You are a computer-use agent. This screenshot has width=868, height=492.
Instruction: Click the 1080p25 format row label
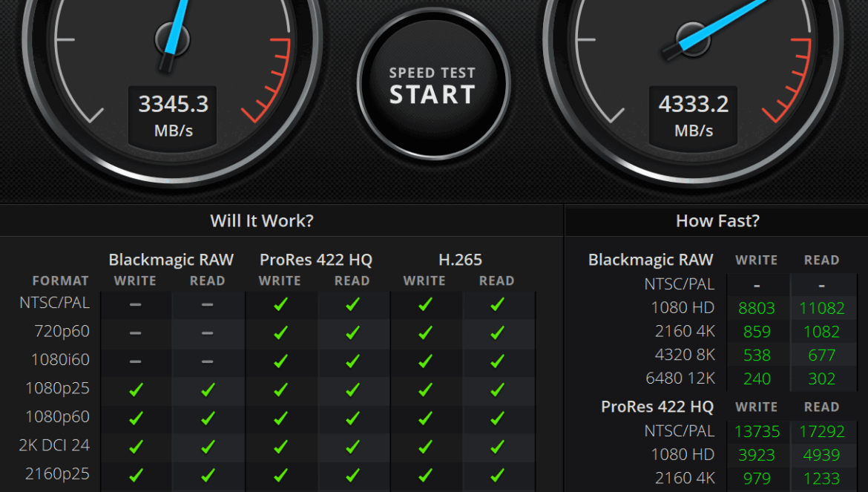coord(58,389)
